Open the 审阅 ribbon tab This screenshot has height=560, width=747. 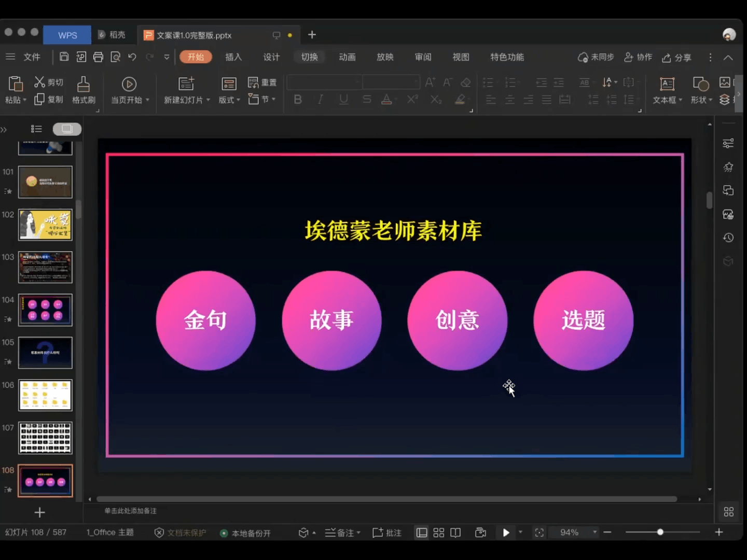pos(423,57)
